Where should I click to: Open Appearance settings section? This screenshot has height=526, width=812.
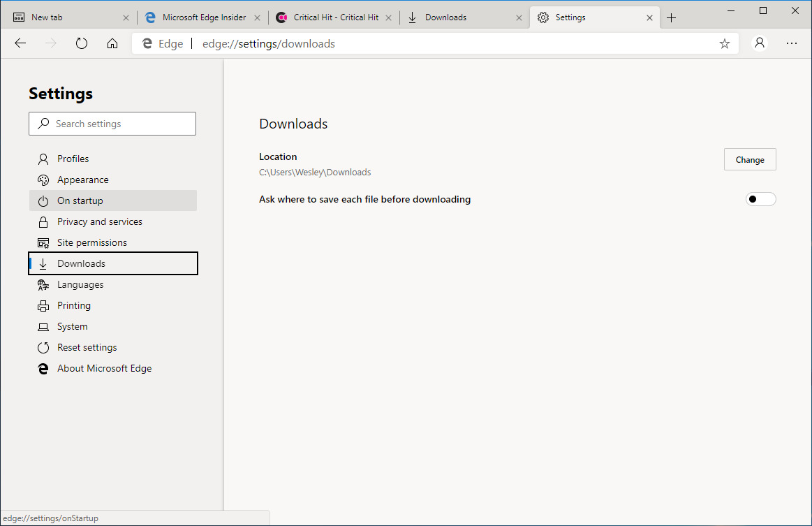pos(83,180)
